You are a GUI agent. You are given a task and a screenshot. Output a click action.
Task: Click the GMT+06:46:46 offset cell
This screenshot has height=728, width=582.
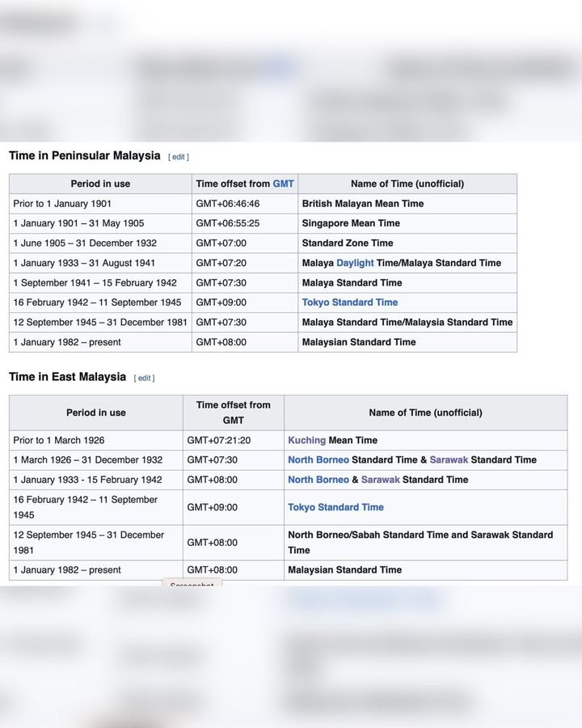click(228, 204)
